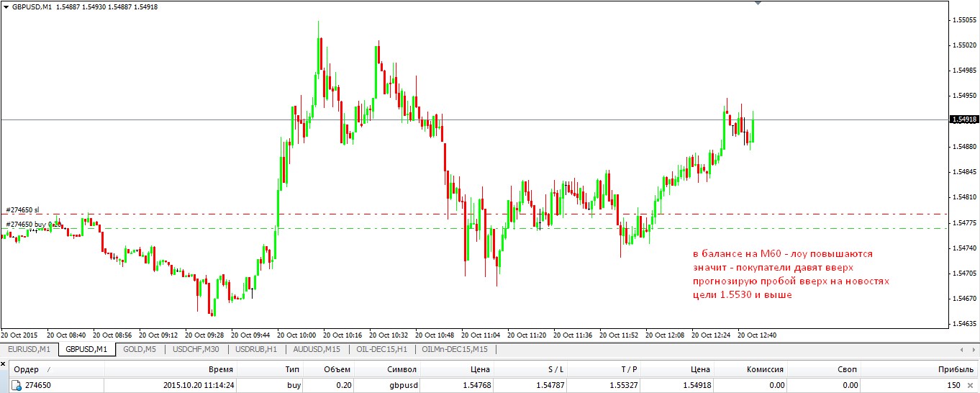Click the annotation line 'цели 1.5530 и выше'
The width and height of the screenshot is (980, 393).
pos(742,295)
